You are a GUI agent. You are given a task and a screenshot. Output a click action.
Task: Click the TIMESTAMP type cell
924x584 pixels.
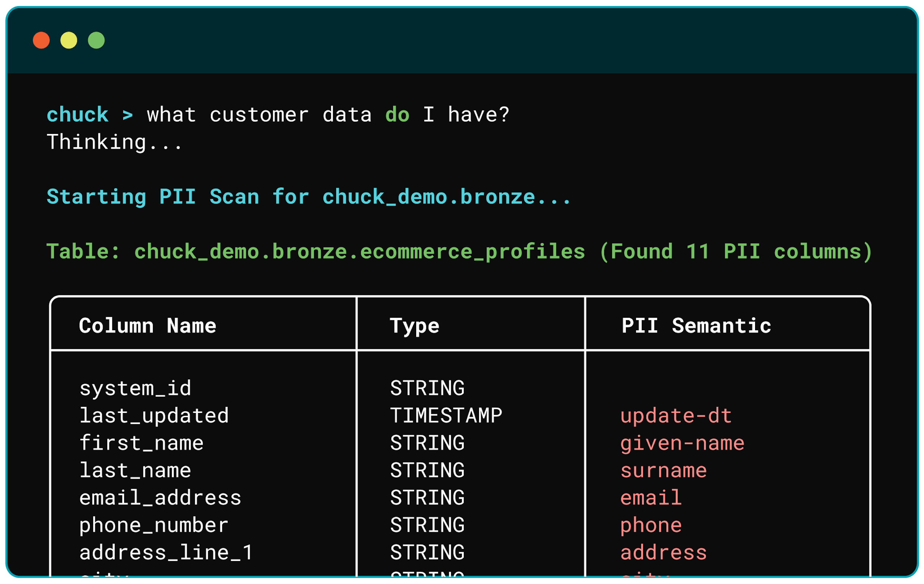(446, 415)
